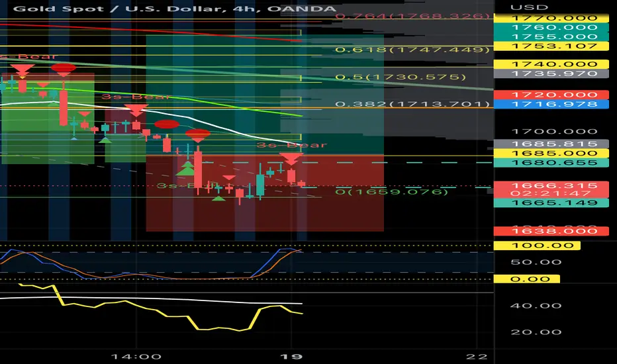
Task: Click the 3s-Bull signal label
Action: click(187, 185)
